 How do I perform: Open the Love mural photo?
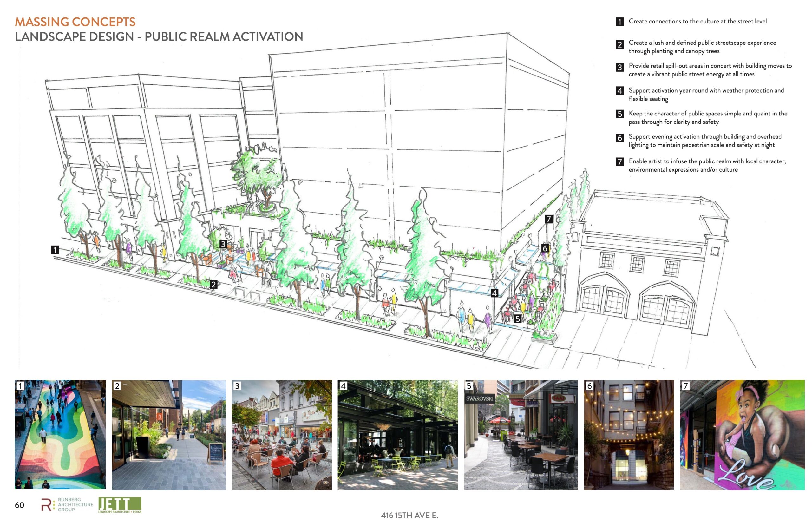tap(742, 435)
